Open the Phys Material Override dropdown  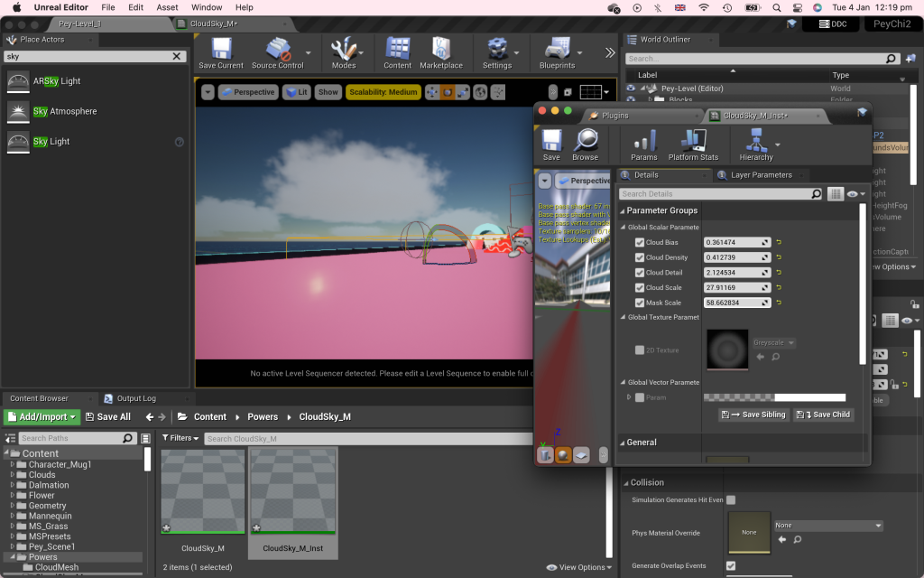pos(827,525)
